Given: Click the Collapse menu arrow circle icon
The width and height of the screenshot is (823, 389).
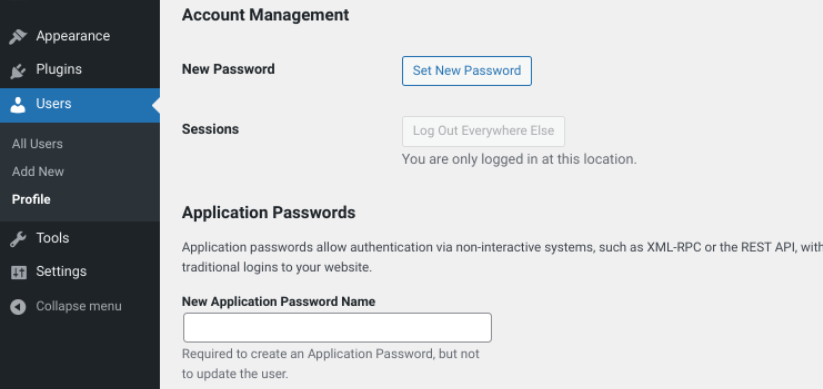Looking at the screenshot, I should (x=18, y=307).
